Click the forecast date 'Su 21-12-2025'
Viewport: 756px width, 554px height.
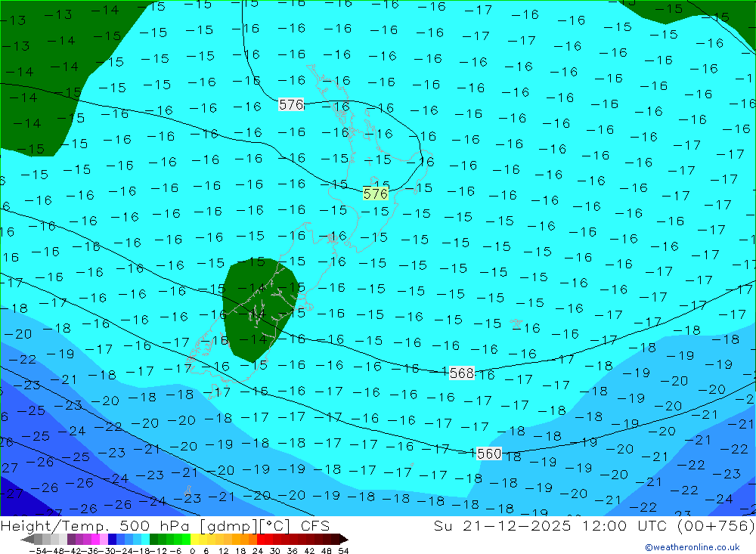tap(502, 525)
